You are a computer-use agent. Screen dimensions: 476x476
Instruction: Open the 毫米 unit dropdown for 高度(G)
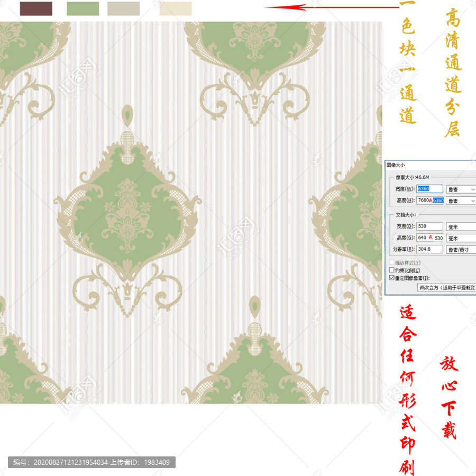click(x=461, y=239)
